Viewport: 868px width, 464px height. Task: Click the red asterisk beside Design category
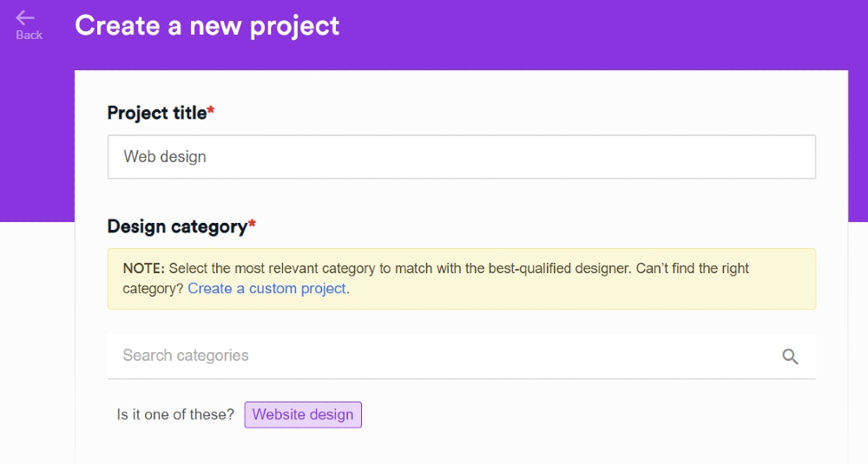(253, 225)
